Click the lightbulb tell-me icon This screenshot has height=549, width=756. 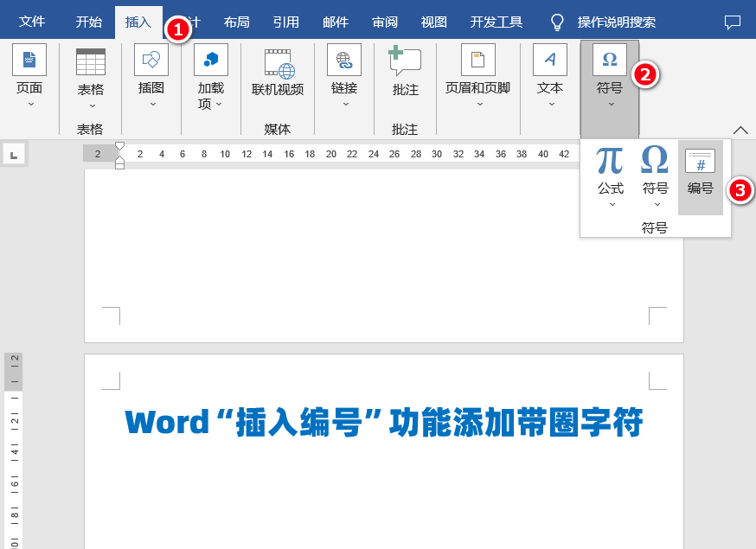tap(557, 22)
